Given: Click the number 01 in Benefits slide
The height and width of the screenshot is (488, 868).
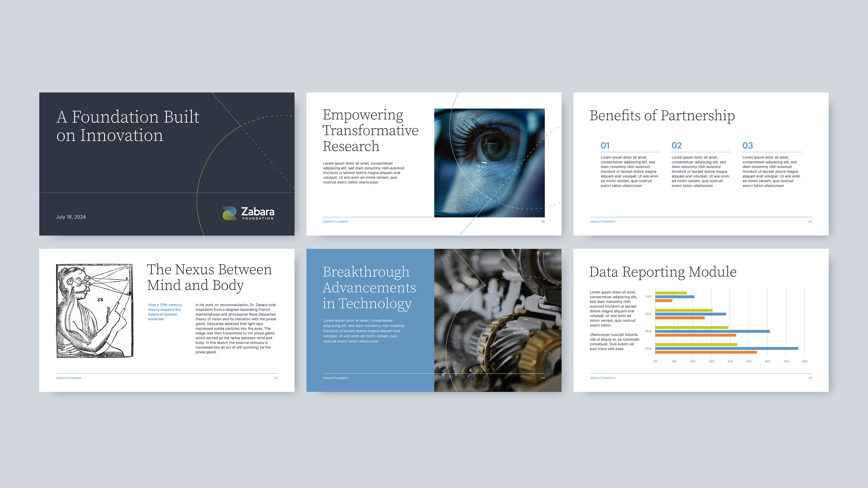Looking at the screenshot, I should (605, 145).
